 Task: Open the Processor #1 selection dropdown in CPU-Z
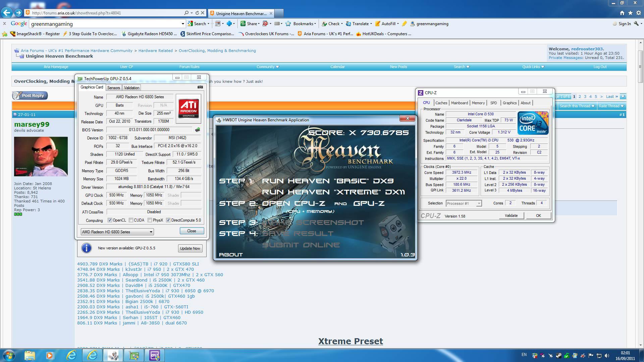(x=464, y=203)
